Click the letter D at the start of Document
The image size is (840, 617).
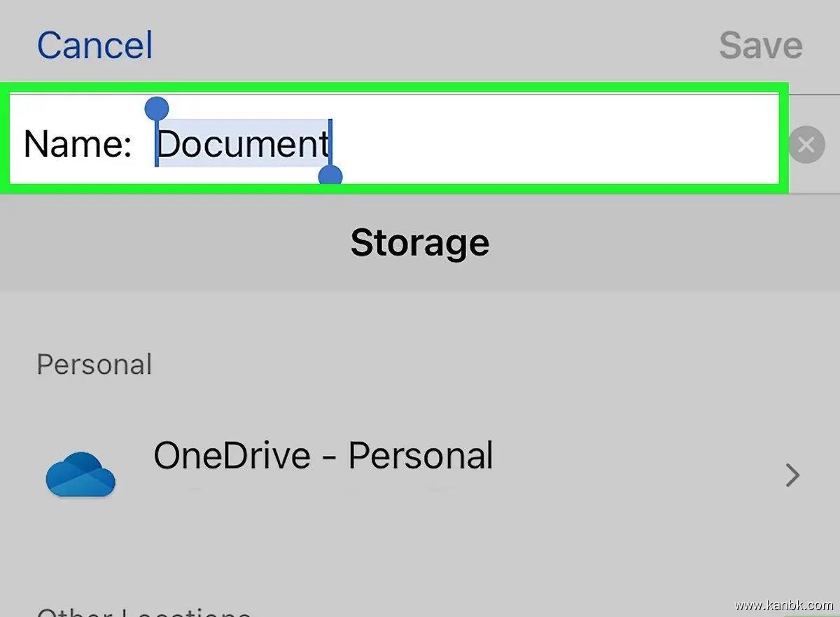coord(168,144)
